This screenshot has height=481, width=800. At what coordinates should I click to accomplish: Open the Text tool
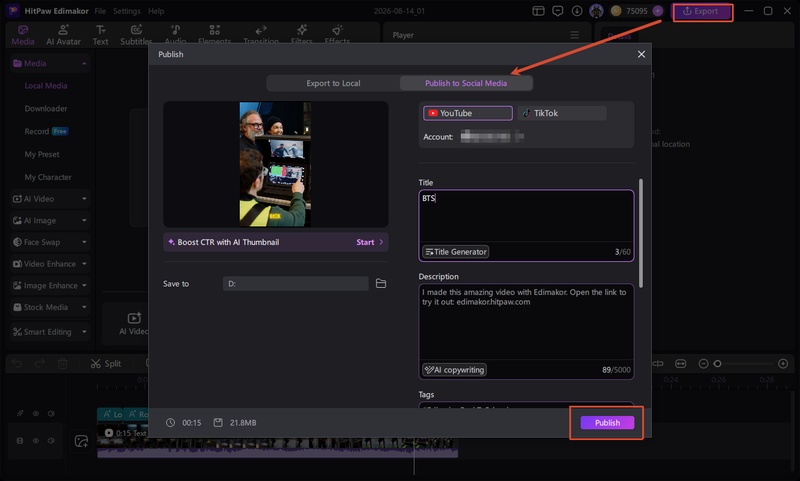(x=101, y=35)
